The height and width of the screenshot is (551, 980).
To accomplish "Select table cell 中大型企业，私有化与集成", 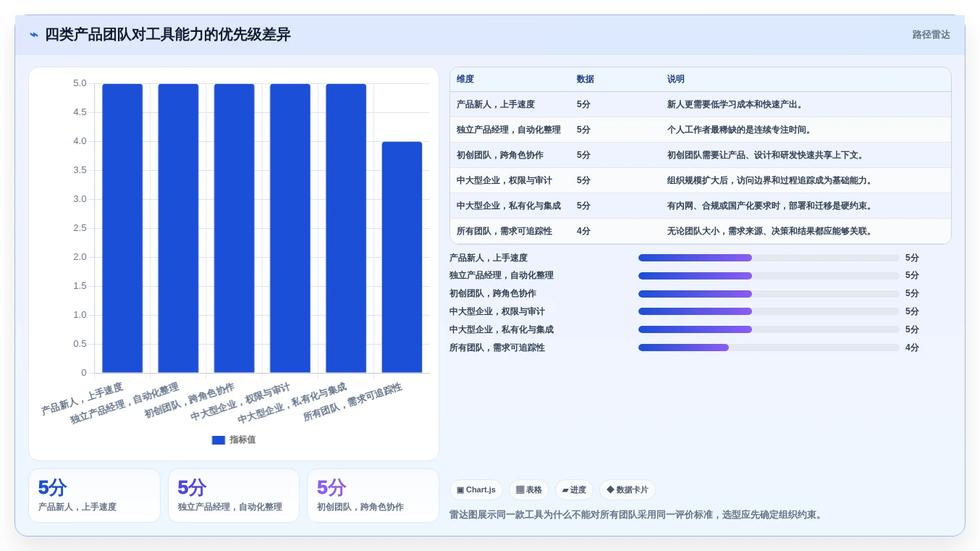I will tap(509, 206).
